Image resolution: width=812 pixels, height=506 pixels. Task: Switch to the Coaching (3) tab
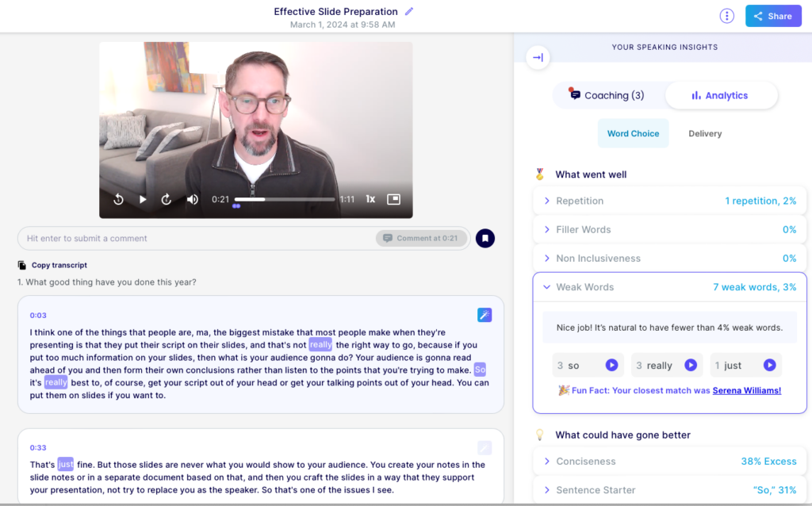[608, 95]
